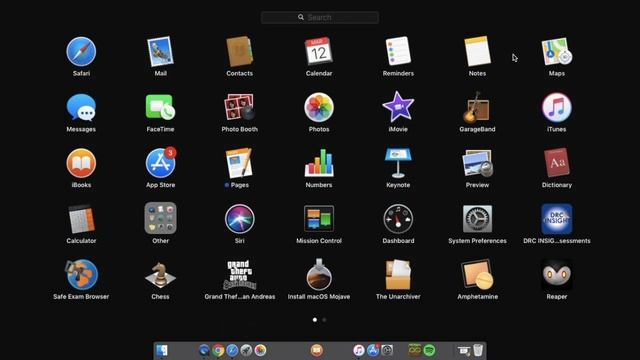This screenshot has height=360, width=640.
Task: Select first Launchpad page dot
Action: [x=315, y=320]
